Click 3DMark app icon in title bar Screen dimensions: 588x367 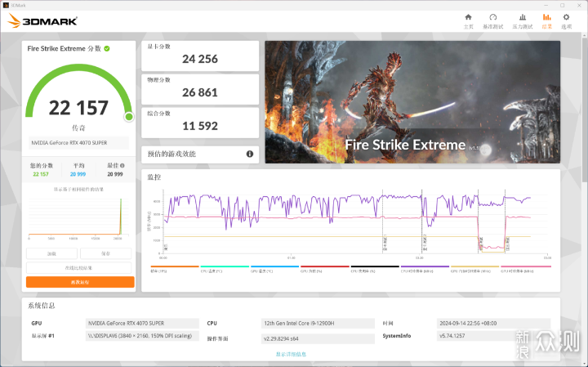[5, 5]
